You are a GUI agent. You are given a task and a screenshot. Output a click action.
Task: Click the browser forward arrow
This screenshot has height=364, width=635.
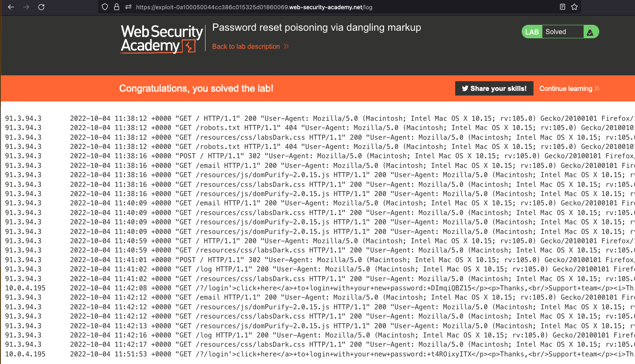[26, 7]
